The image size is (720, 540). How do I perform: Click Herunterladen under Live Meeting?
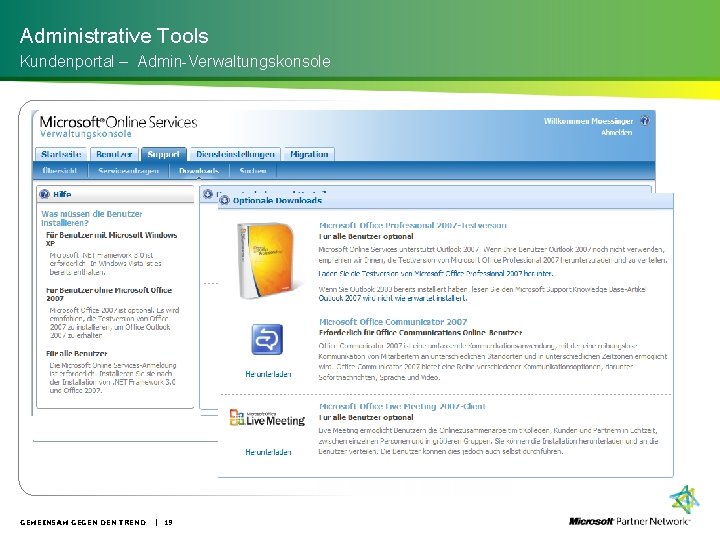click(x=268, y=452)
